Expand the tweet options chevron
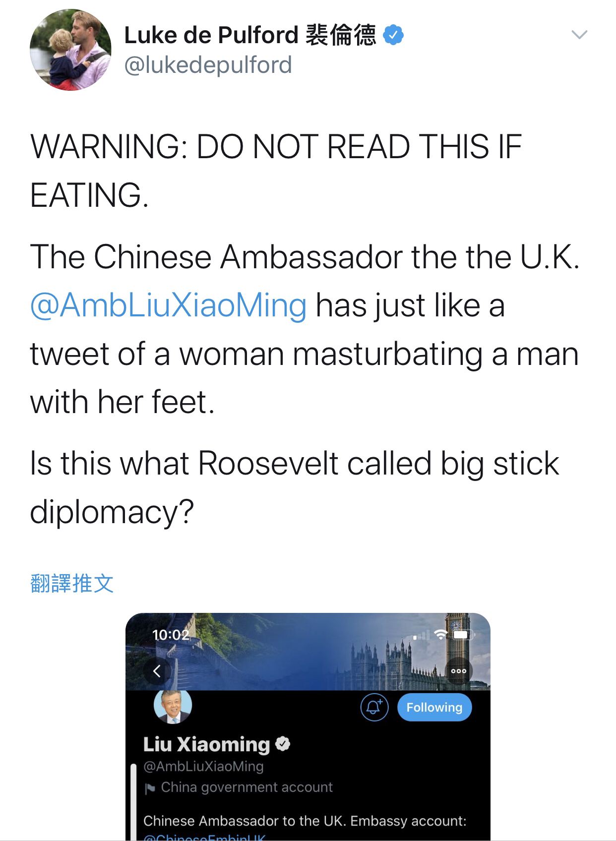 coord(579,35)
